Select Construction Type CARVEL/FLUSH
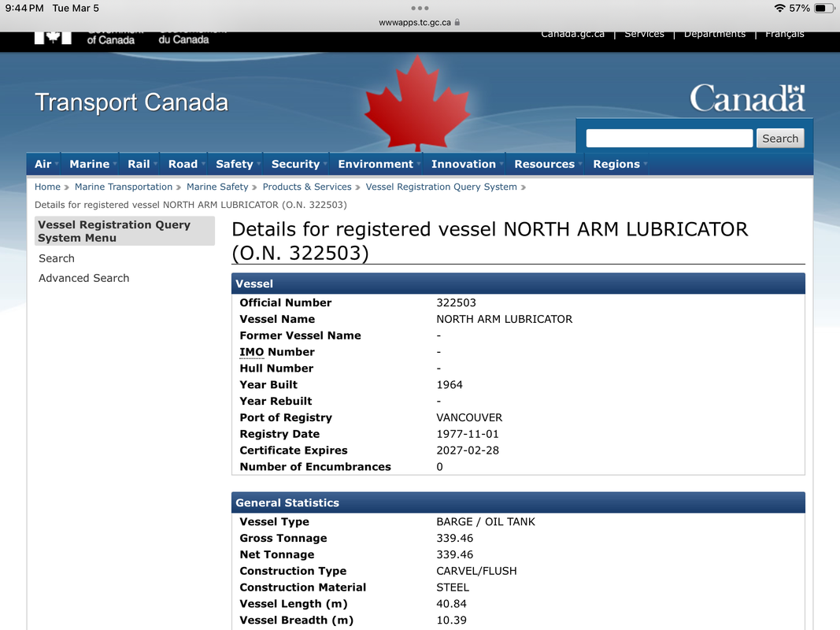 click(477, 572)
